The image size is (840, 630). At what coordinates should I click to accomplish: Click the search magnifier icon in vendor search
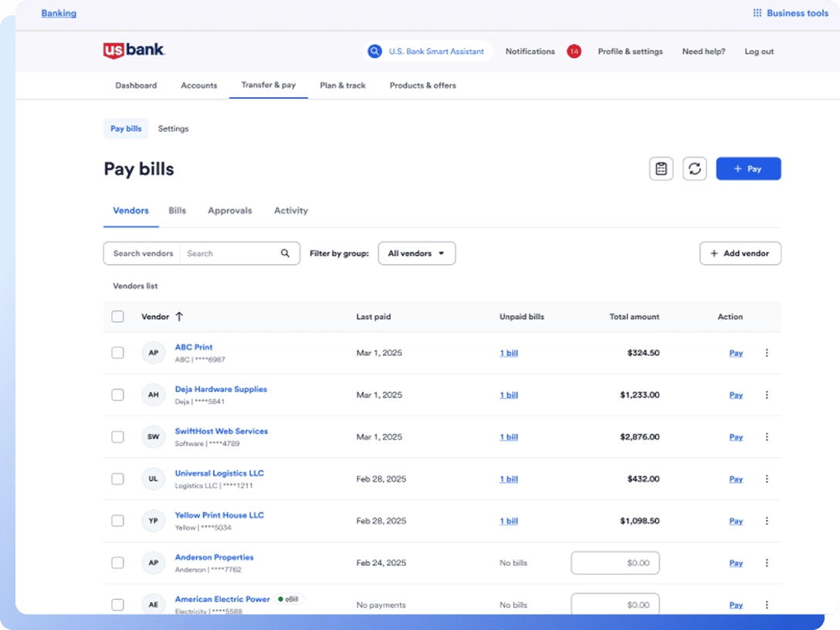[x=285, y=253]
